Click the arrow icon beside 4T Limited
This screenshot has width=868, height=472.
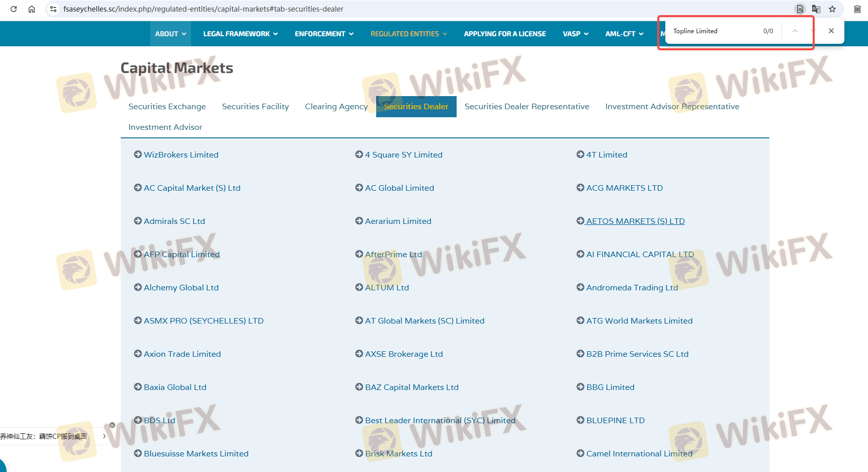[580, 154]
